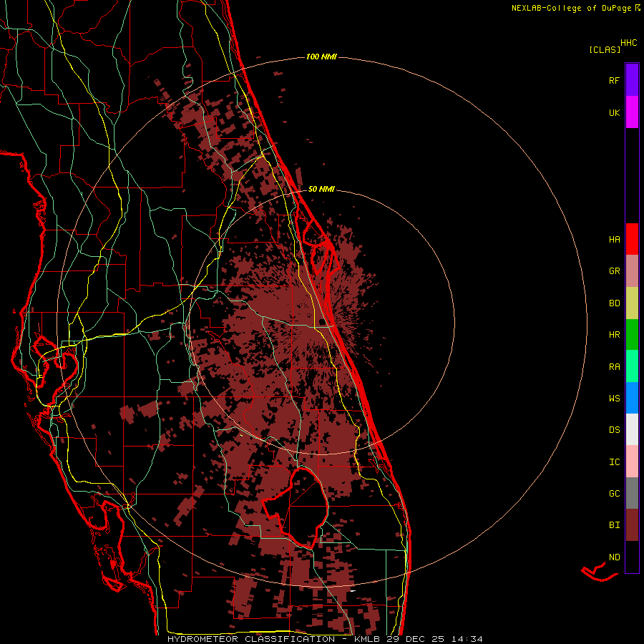Click the 100 NMI range ring label
The width and height of the screenshot is (644, 644).
coord(321,57)
